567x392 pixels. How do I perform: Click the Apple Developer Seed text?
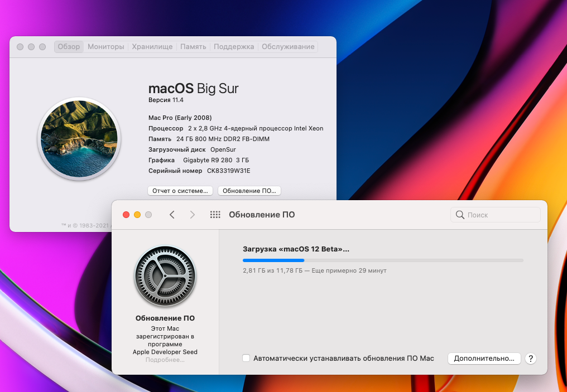coord(165,352)
